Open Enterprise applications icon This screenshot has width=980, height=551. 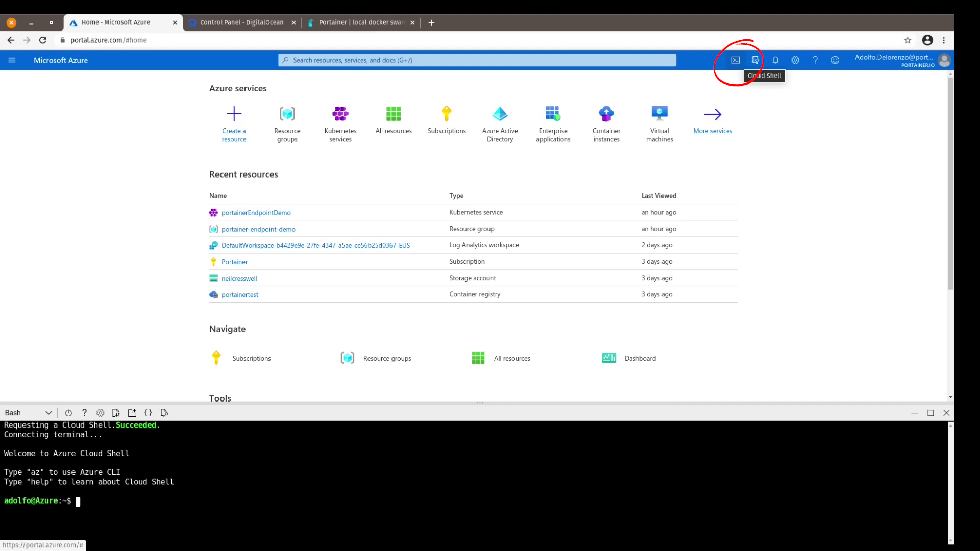click(x=553, y=113)
